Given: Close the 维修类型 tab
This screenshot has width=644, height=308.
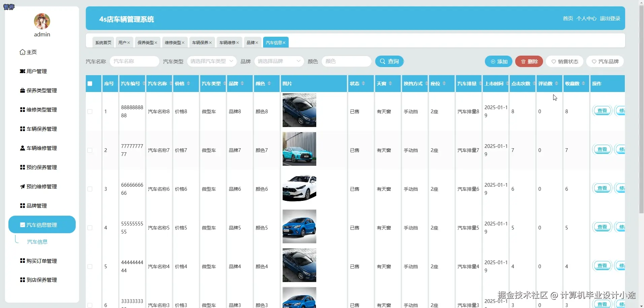Looking at the screenshot, I should [x=183, y=43].
